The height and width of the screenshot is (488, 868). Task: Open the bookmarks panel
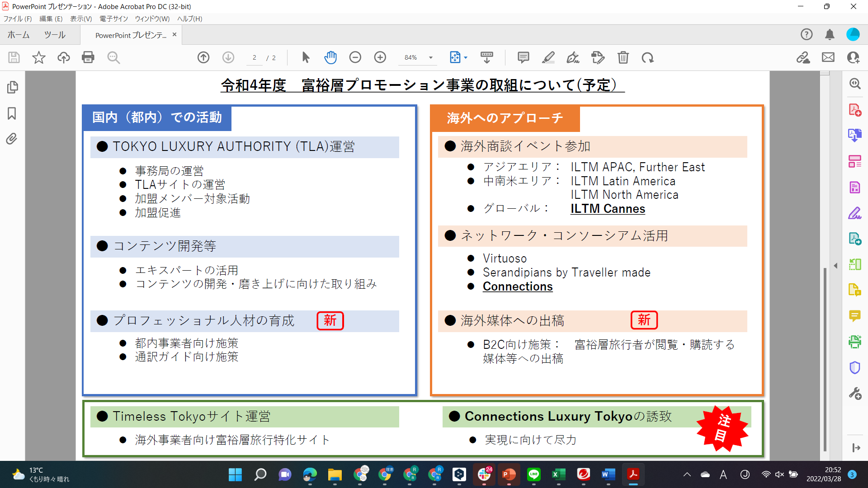[x=12, y=113]
